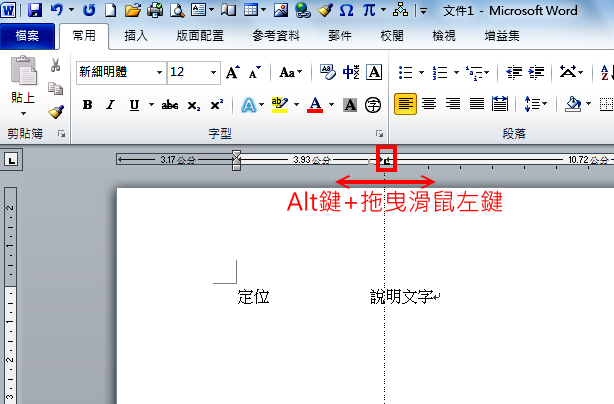Apply superscript formatting
This screenshot has height=404, width=614.
click(x=216, y=105)
